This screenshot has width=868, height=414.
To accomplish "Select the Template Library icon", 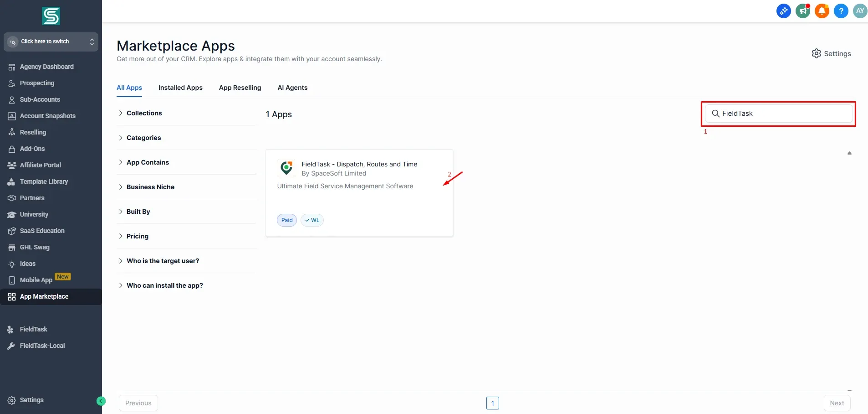I will (x=12, y=182).
